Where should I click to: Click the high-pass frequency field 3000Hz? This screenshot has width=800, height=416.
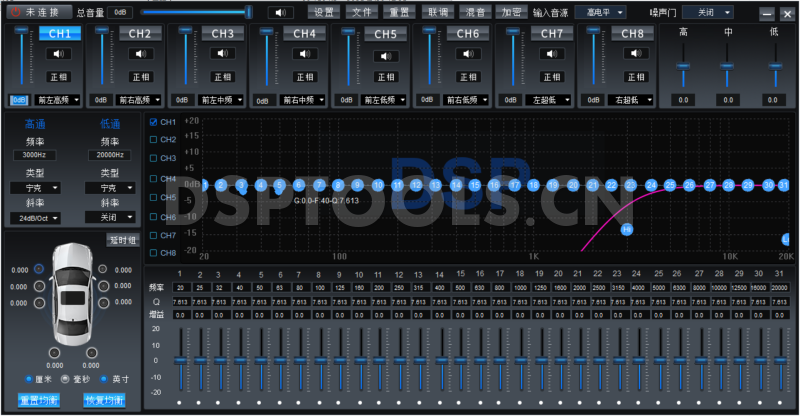coord(34,155)
